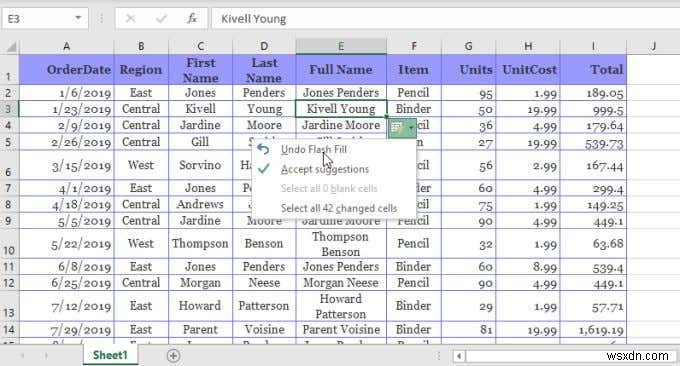This screenshot has height=366, width=680.
Task: Add a new sheet with plus button
Action: pos(173,356)
